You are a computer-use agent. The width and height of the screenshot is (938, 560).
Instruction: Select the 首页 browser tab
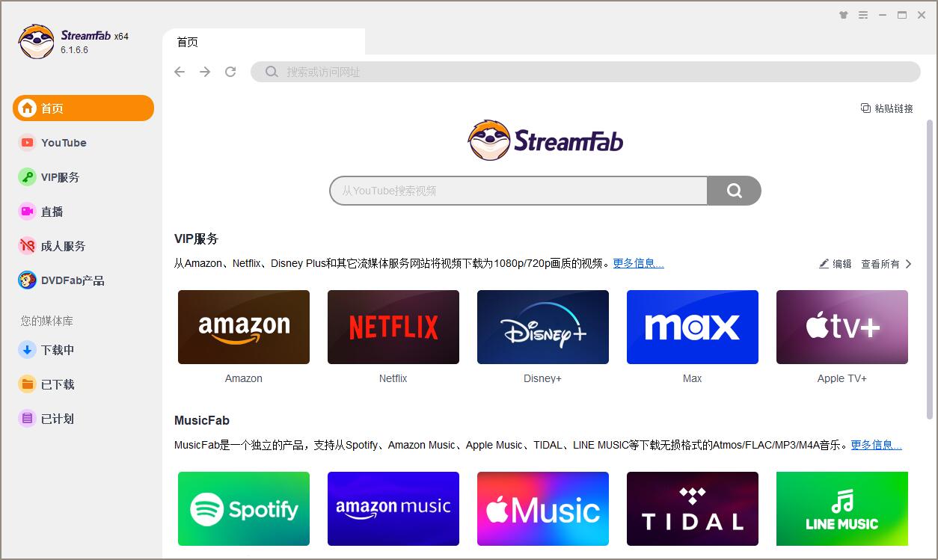(x=263, y=42)
